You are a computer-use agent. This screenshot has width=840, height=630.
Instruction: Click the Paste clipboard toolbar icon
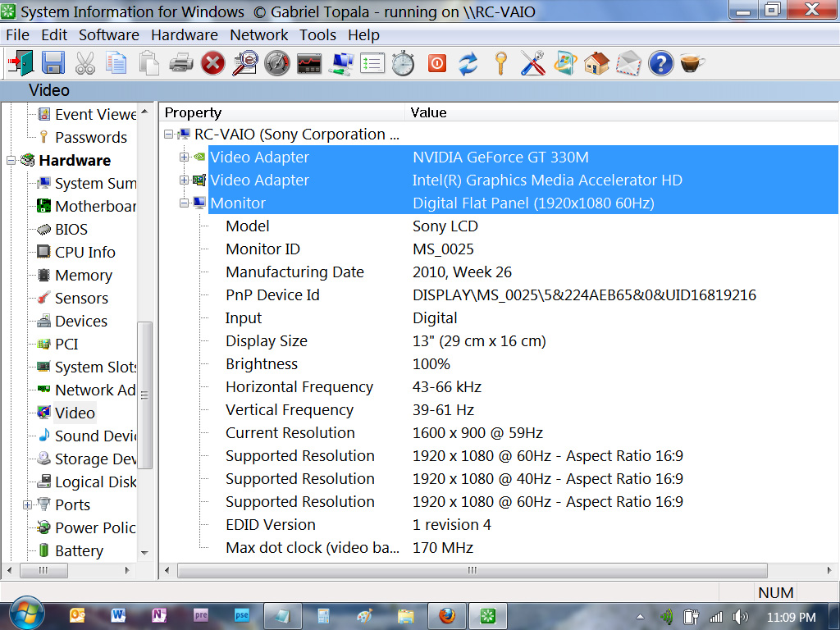149,63
